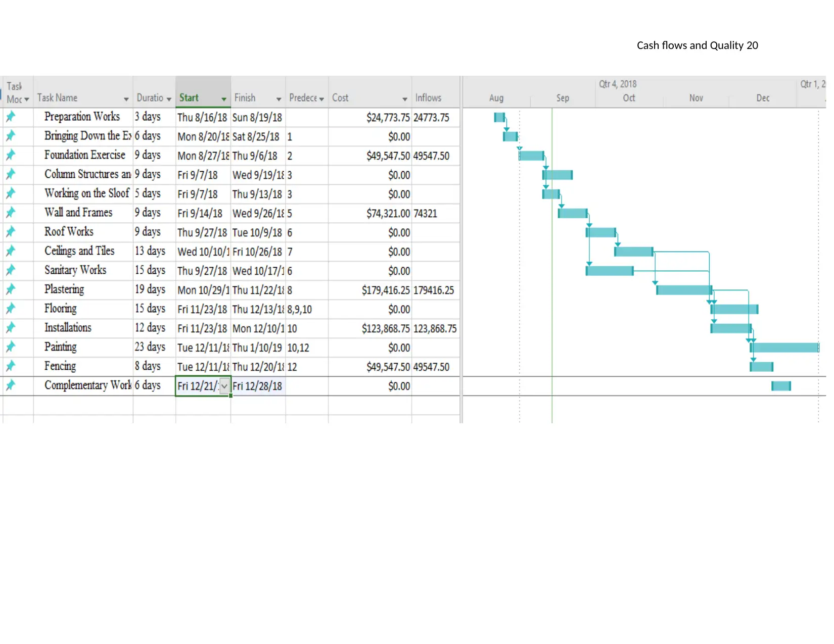Select the Roof Works task name cell
834x644 pixels.
(x=83, y=232)
